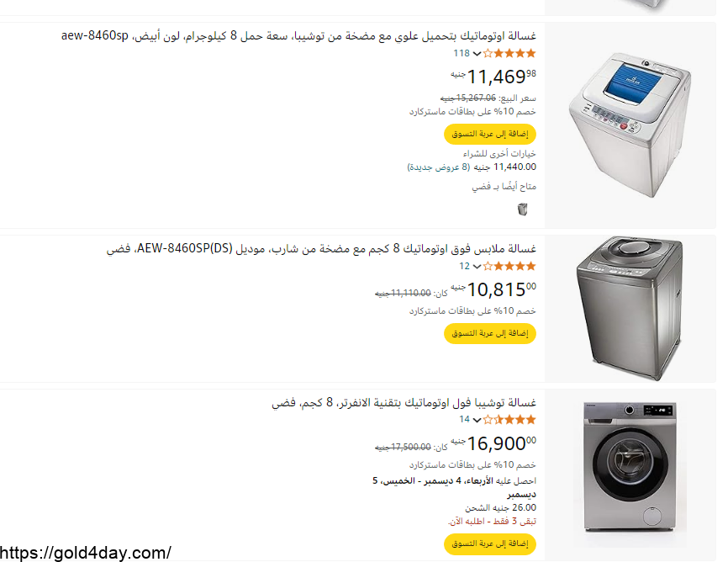Select the silver color variant swatch
This screenshot has width=728, height=562.
click(x=523, y=209)
